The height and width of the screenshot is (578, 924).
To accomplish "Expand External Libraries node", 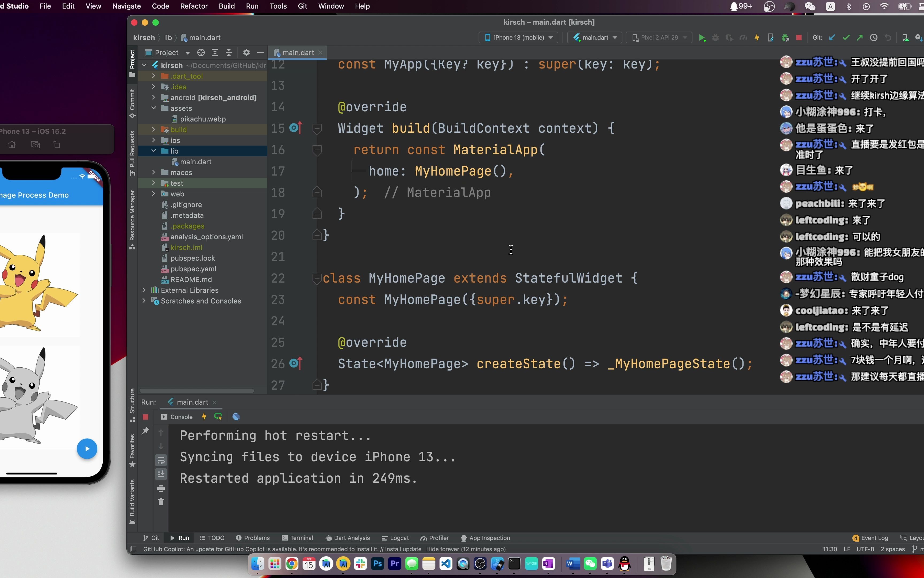I will 144,290.
